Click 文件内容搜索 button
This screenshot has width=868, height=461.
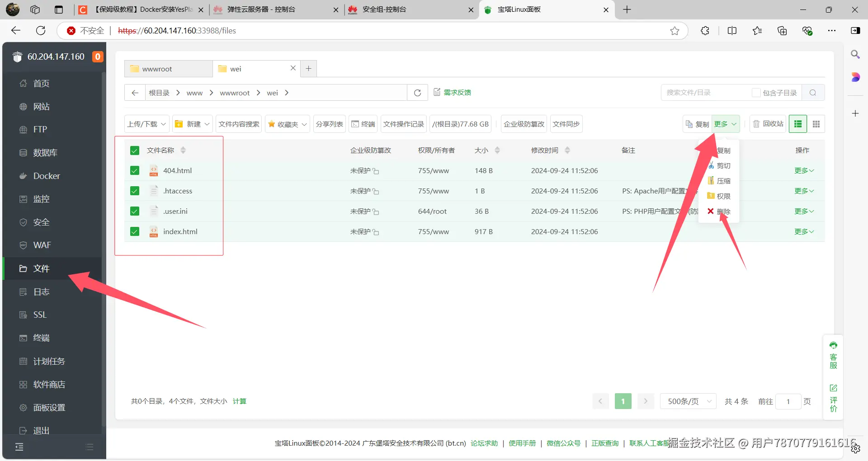coord(239,124)
